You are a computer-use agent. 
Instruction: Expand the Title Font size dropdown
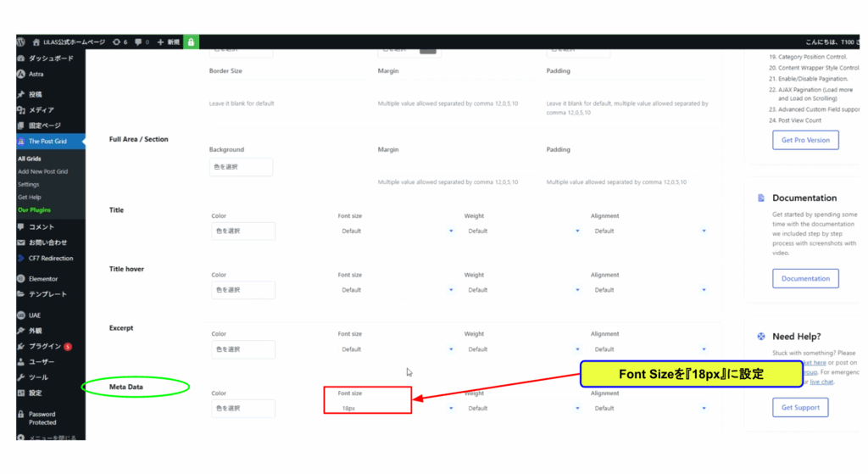click(397, 231)
